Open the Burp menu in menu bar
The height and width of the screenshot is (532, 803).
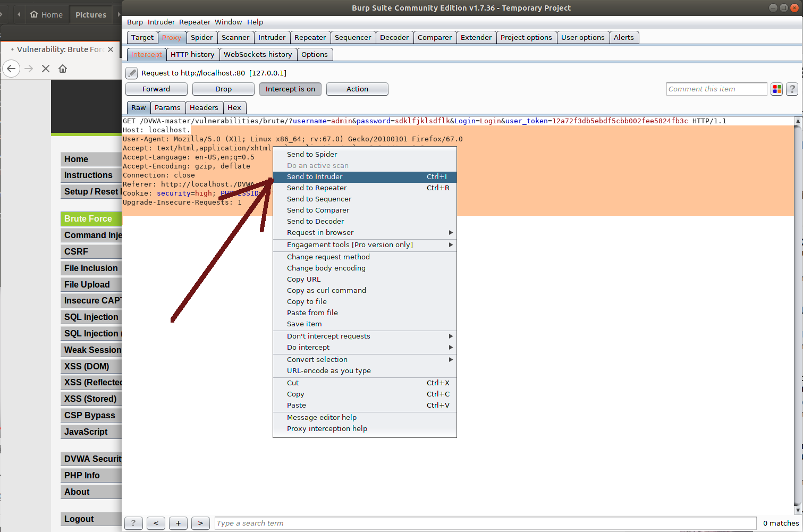pos(135,22)
